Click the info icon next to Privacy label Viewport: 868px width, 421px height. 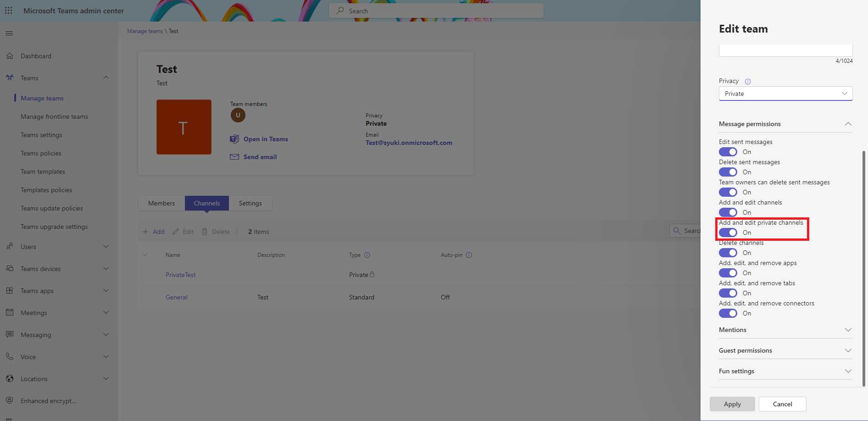pyautogui.click(x=748, y=82)
